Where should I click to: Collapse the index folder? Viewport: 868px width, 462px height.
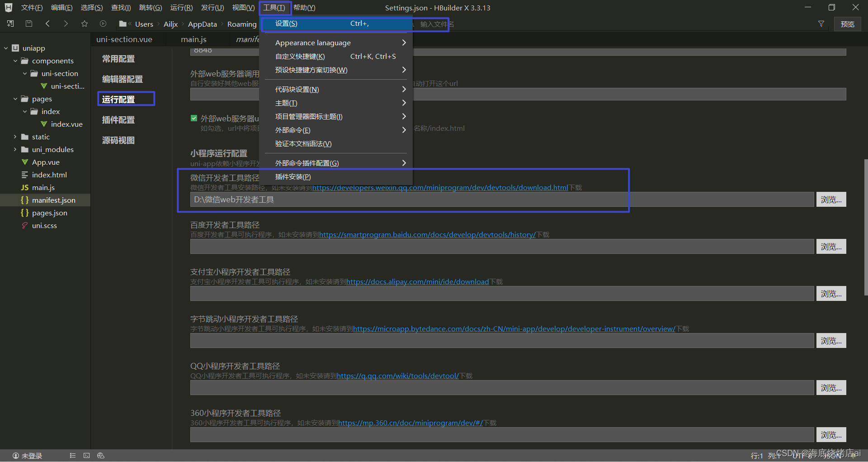click(x=25, y=111)
